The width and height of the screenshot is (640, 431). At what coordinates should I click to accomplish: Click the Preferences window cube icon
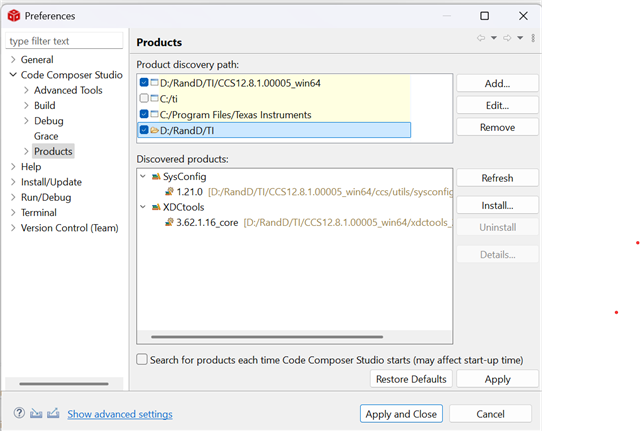14,16
